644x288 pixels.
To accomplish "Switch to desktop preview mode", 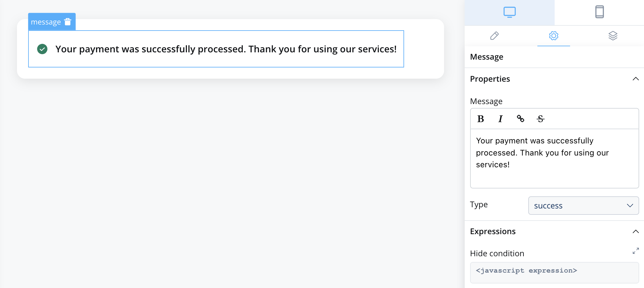I will click(x=510, y=12).
